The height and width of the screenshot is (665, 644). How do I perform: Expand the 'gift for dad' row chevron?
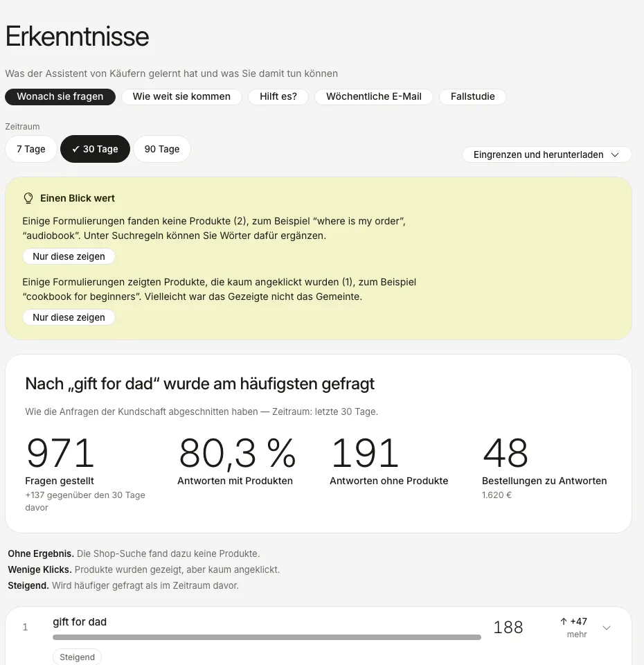(607, 628)
